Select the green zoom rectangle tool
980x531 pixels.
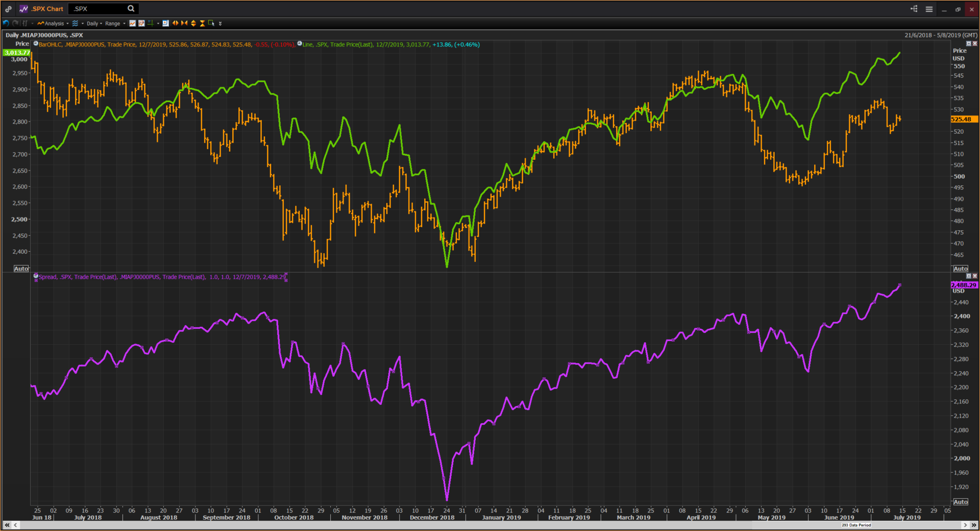click(x=211, y=23)
